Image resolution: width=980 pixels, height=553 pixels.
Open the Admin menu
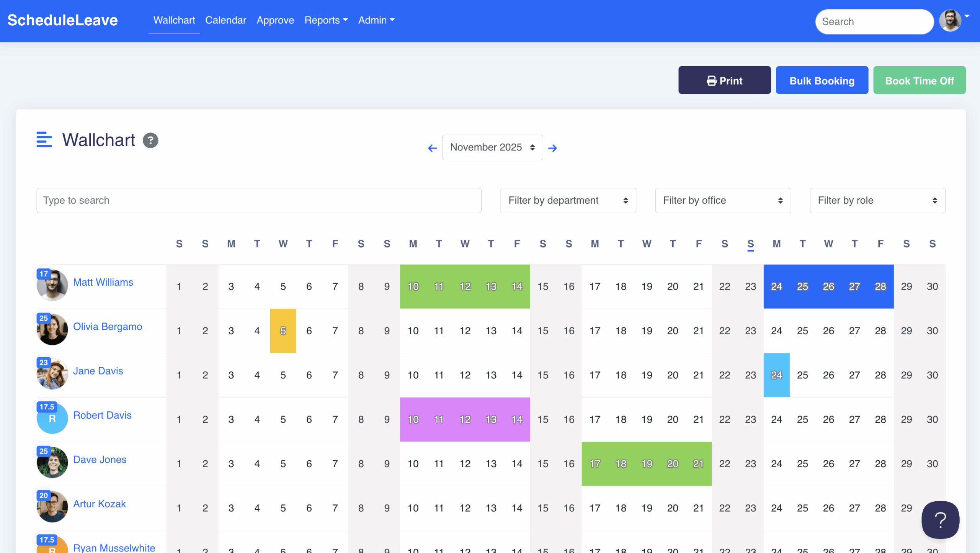pyautogui.click(x=376, y=20)
